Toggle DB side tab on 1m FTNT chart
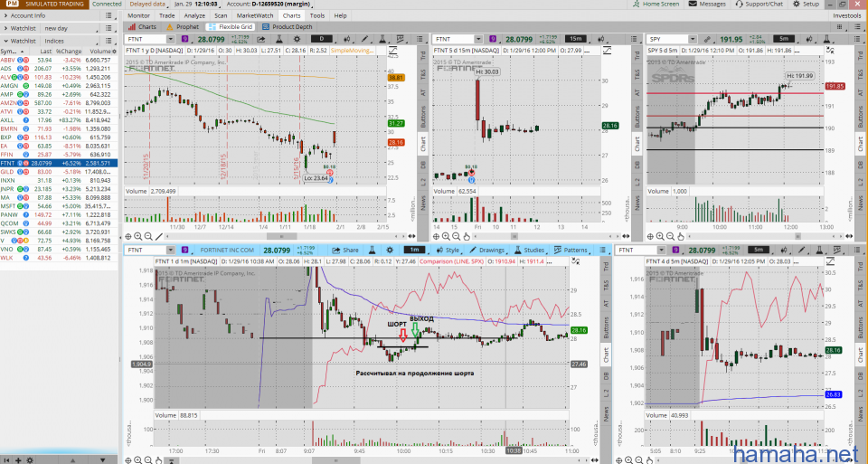Image resolution: width=868 pixels, height=464 pixels. (606, 375)
